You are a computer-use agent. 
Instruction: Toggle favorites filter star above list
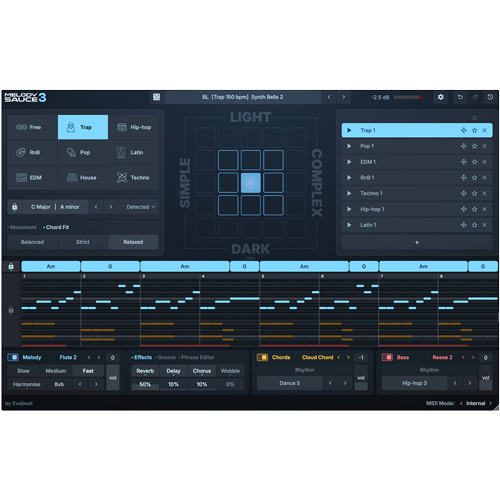pyautogui.click(x=474, y=118)
